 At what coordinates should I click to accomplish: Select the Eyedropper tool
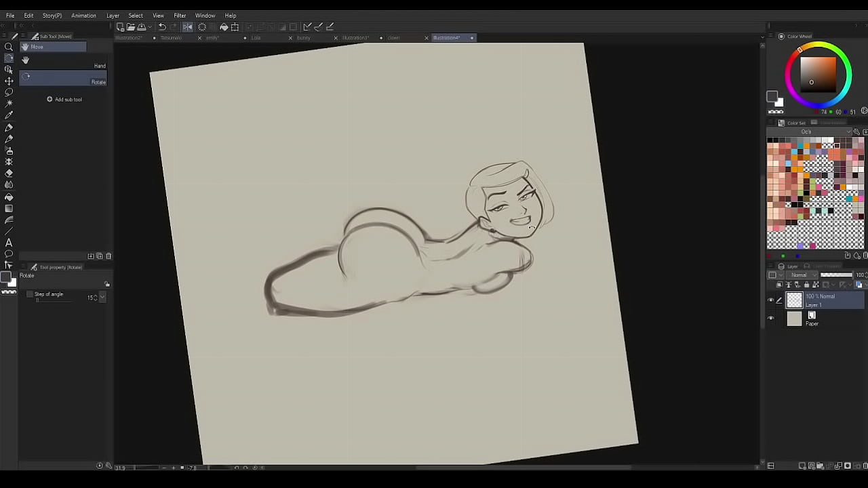click(9, 115)
